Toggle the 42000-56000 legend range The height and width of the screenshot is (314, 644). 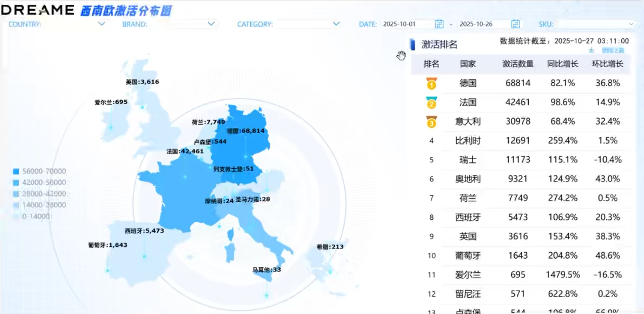click(39, 182)
